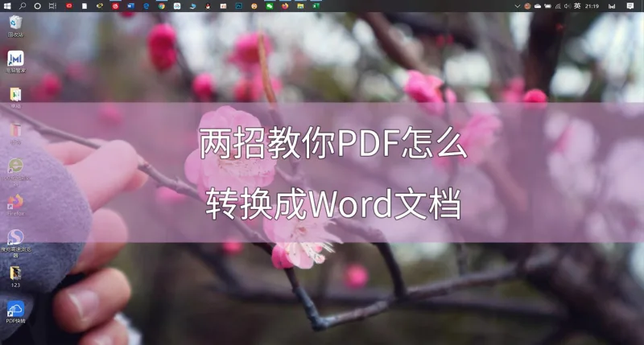Viewport: 644px width, 345px height.
Task: Open the clock showing 21:19
Action: (592, 6)
